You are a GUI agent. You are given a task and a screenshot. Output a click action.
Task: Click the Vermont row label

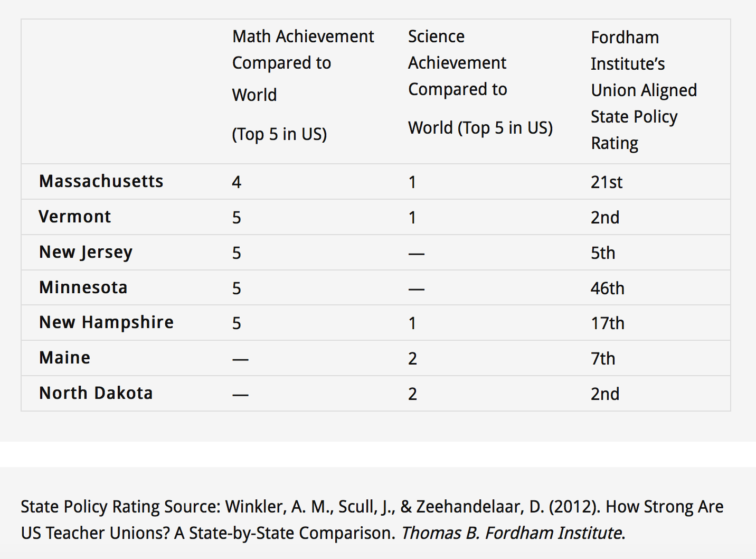74,217
